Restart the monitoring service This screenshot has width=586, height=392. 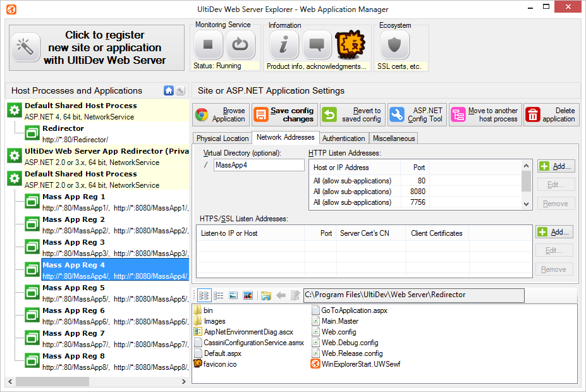click(241, 45)
